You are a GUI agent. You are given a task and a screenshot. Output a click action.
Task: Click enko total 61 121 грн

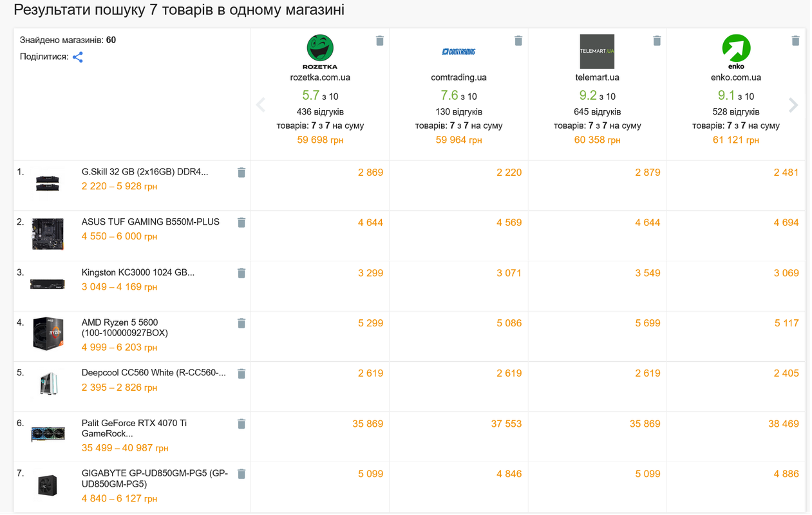[x=736, y=140]
